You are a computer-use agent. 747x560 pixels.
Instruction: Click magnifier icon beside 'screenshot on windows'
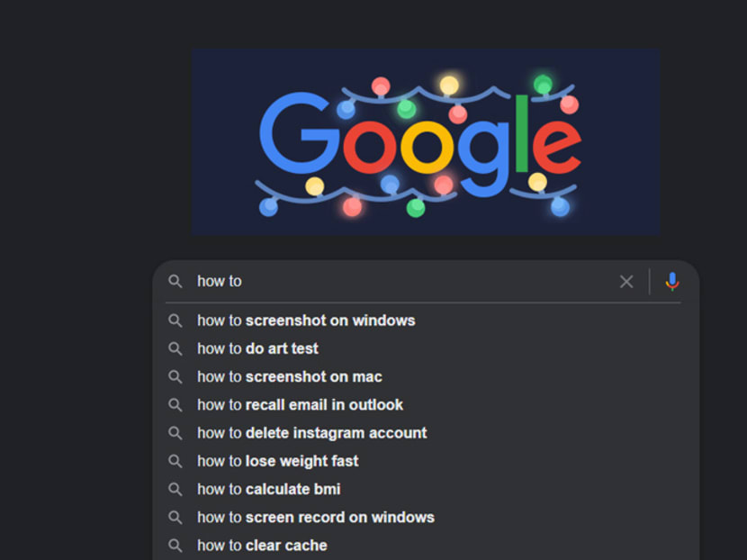click(x=176, y=321)
